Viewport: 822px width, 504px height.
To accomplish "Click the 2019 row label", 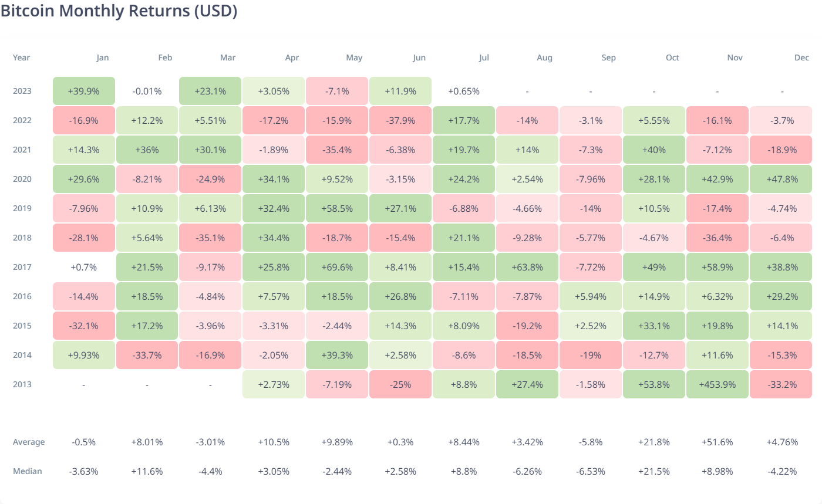I will (22, 208).
